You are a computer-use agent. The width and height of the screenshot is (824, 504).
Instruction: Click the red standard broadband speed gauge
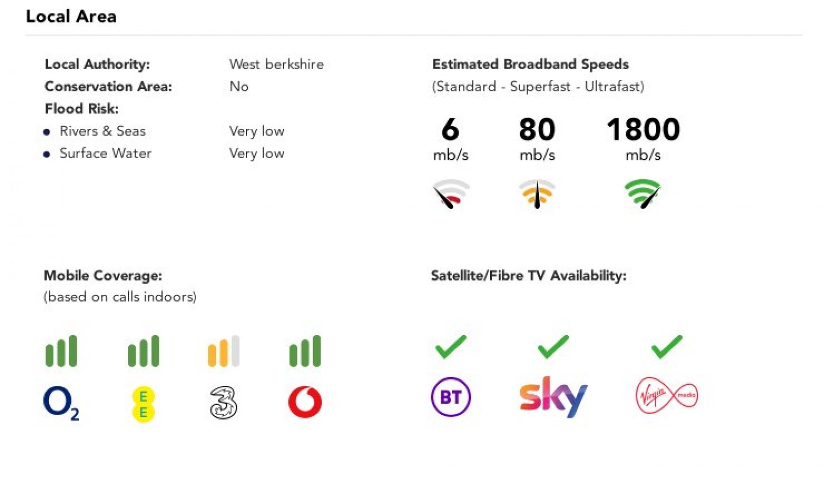pyautogui.click(x=451, y=194)
